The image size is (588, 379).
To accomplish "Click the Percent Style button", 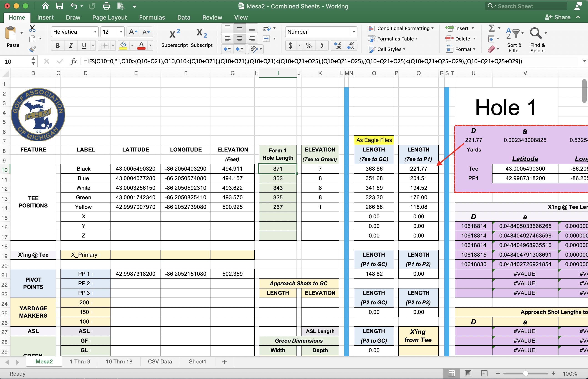I will (x=309, y=45).
